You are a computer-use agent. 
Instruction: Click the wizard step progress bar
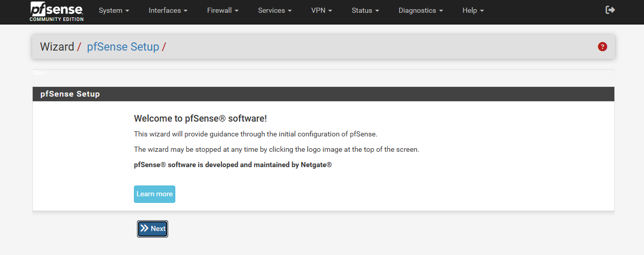[x=324, y=73]
